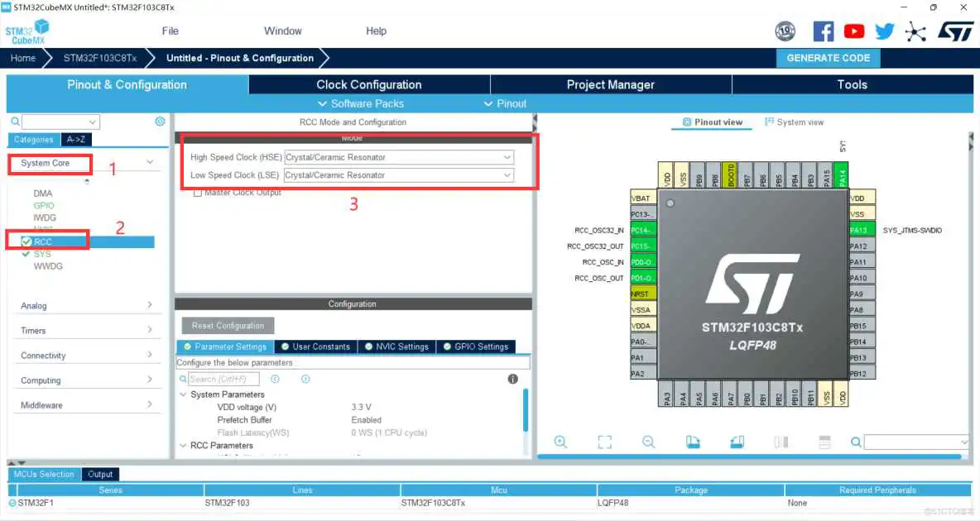Click the GENERATE CODE button
Image resolution: width=980 pixels, height=521 pixels.
[x=828, y=58]
